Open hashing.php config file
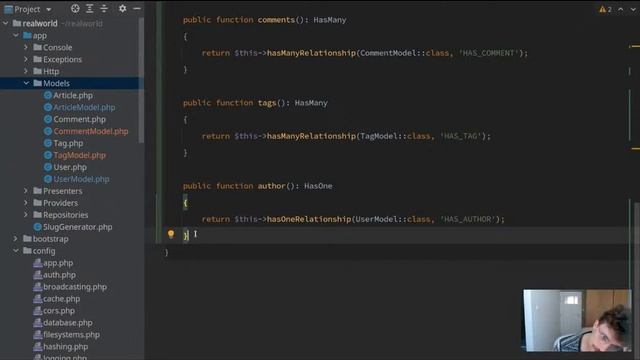Screen dimensions: 640x360 65,347
